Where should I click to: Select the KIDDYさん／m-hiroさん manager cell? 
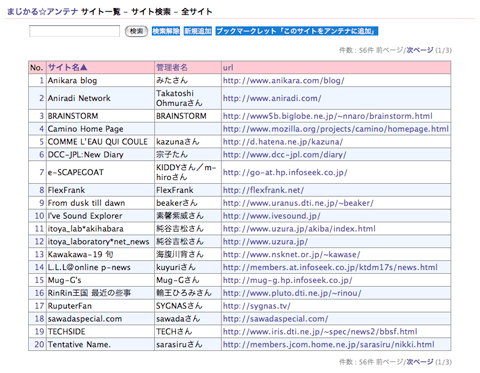tap(188, 172)
